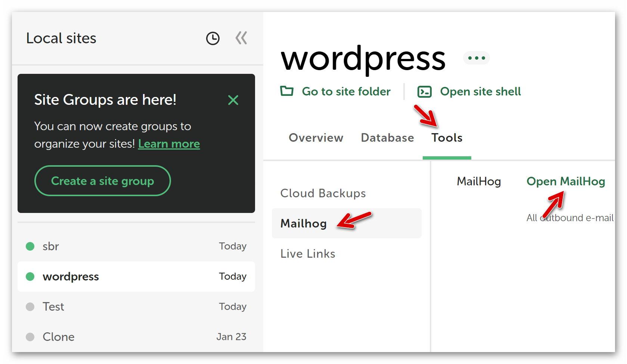
Task: Switch to the Overview tab
Action: coord(316,138)
